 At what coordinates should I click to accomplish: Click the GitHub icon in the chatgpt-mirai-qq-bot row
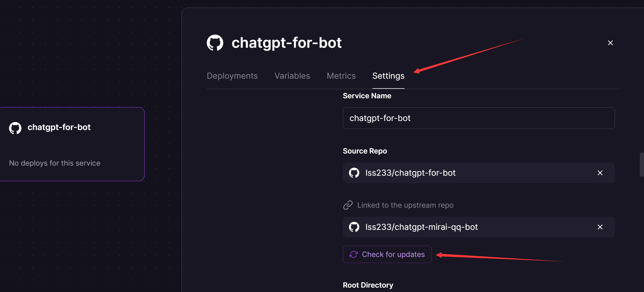354,227
